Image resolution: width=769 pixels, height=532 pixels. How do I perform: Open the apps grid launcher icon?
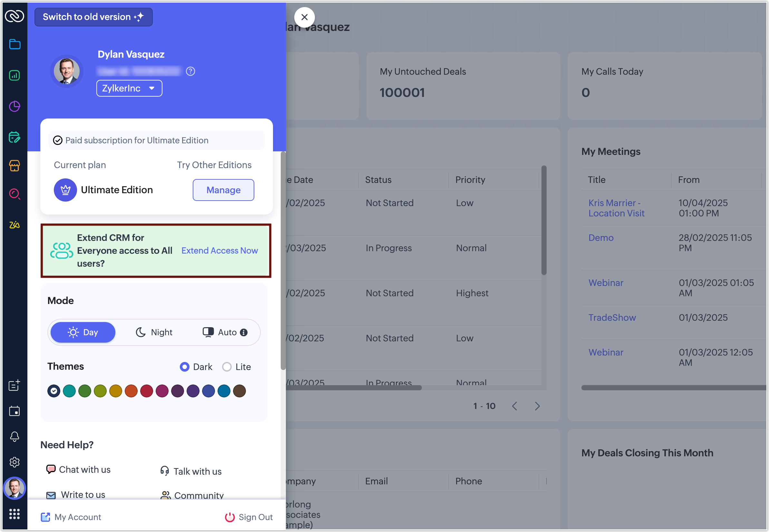tap(15, 514)
